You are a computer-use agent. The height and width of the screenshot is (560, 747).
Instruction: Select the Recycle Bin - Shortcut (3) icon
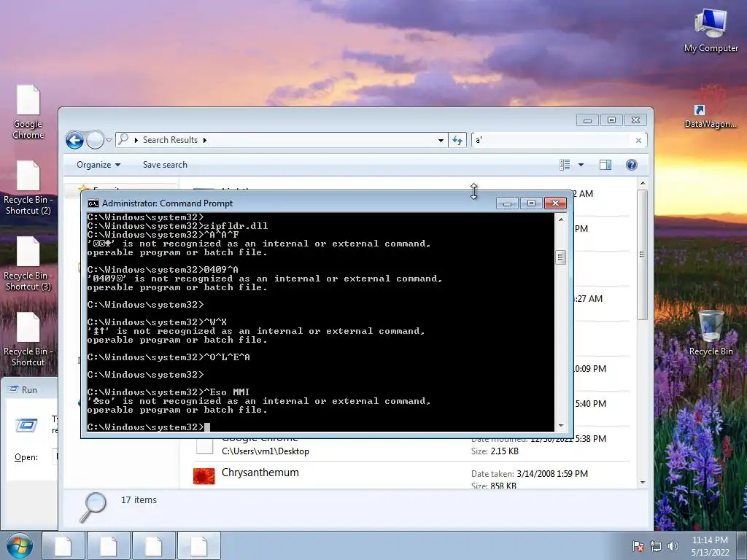[28, 263]
